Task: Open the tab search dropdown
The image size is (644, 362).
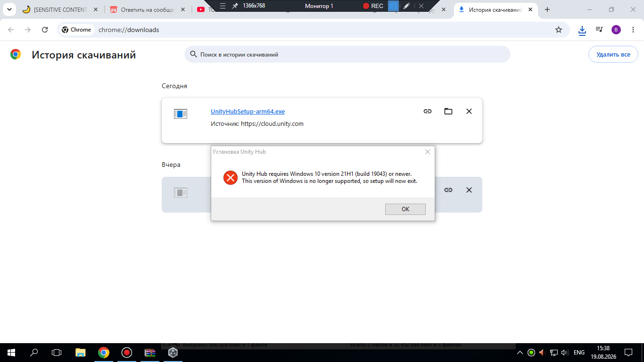Action: coord(9,9)
